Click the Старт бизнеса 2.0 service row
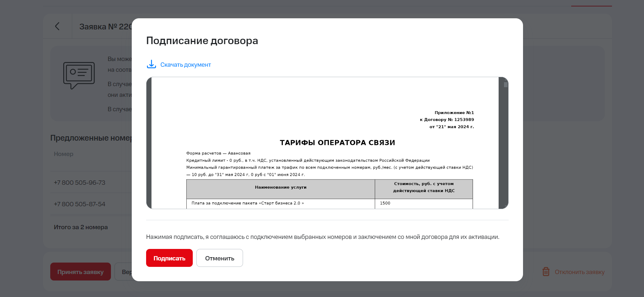Image resolution: width=644 pixels, height=297 pixels. coord(248,203)
